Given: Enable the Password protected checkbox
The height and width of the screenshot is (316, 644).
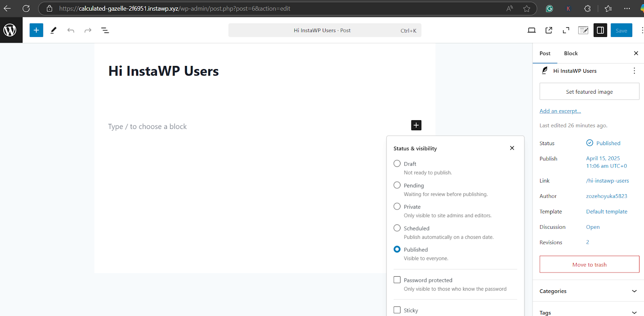Looking at the screenshot, I should [397, 280].
